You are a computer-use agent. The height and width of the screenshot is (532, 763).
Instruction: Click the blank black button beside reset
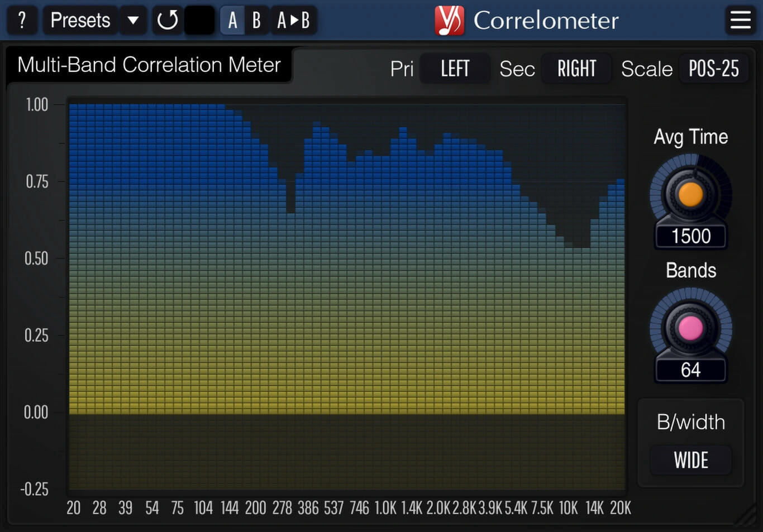(x=199, y=21)
